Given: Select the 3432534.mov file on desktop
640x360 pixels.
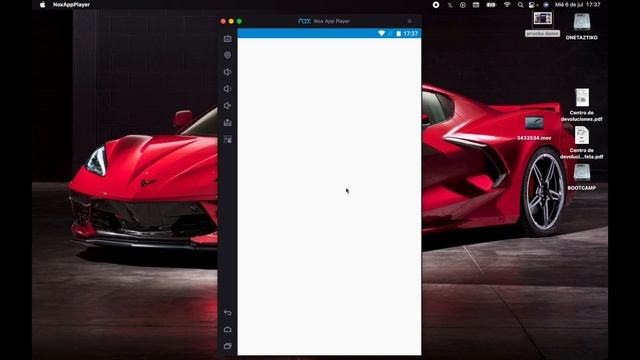Looking at the screenshot, I should point(534,129).
